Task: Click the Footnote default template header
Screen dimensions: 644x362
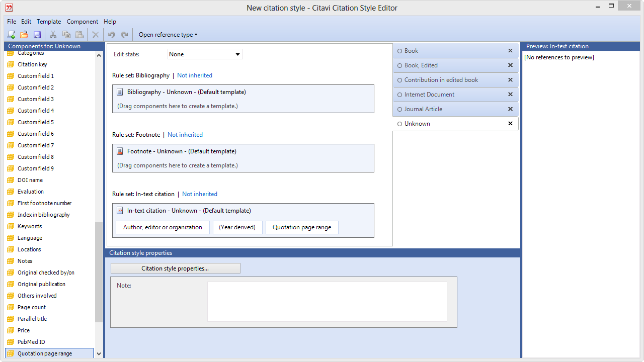Action: [x=182, y=151]
